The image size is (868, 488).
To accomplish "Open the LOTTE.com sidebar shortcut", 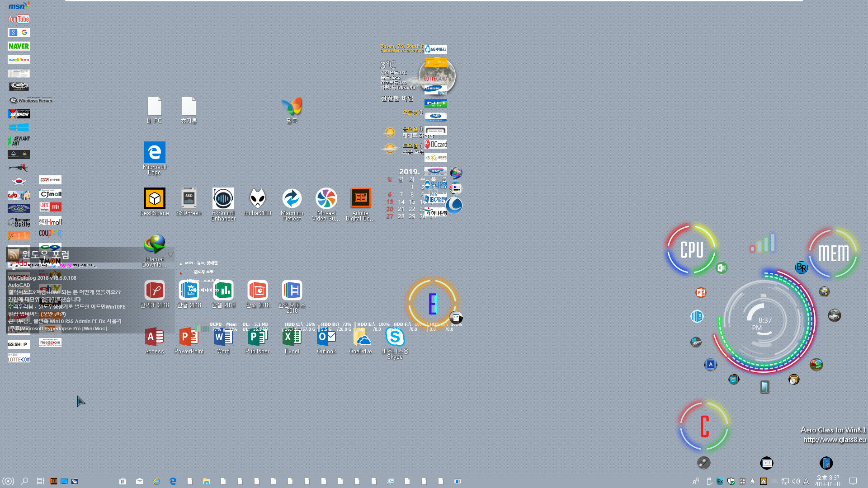I will coord(19,358).
